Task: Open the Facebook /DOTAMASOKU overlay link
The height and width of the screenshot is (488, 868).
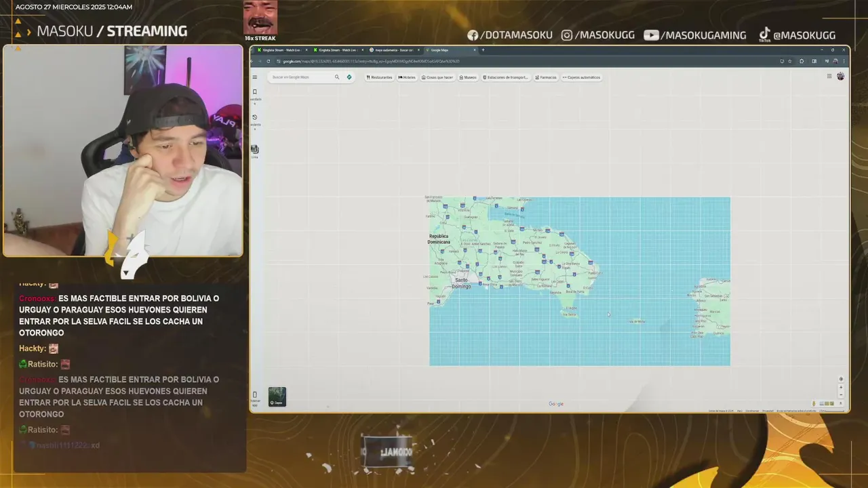Action: coord(510,35)
